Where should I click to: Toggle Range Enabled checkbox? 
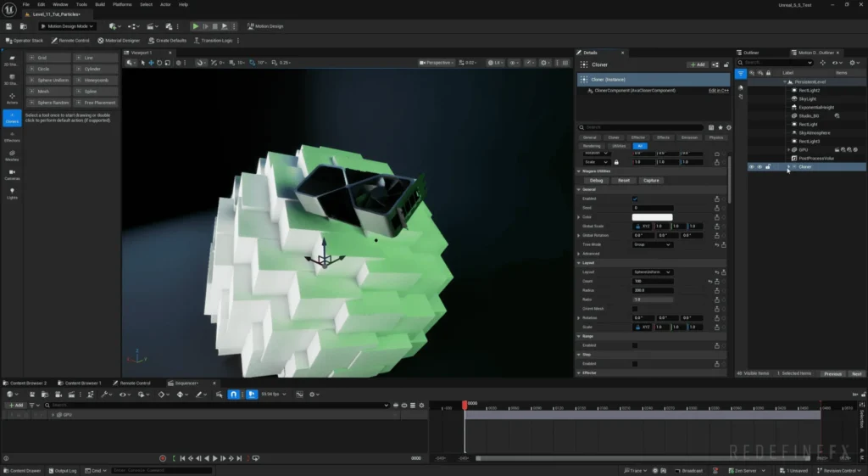coord(635,345)
